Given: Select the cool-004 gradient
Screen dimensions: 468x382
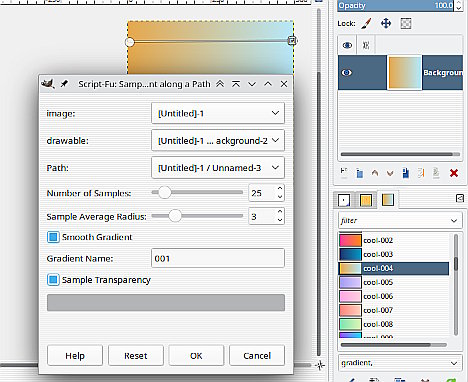Looking at the screenshot, I should coord(394,268).
